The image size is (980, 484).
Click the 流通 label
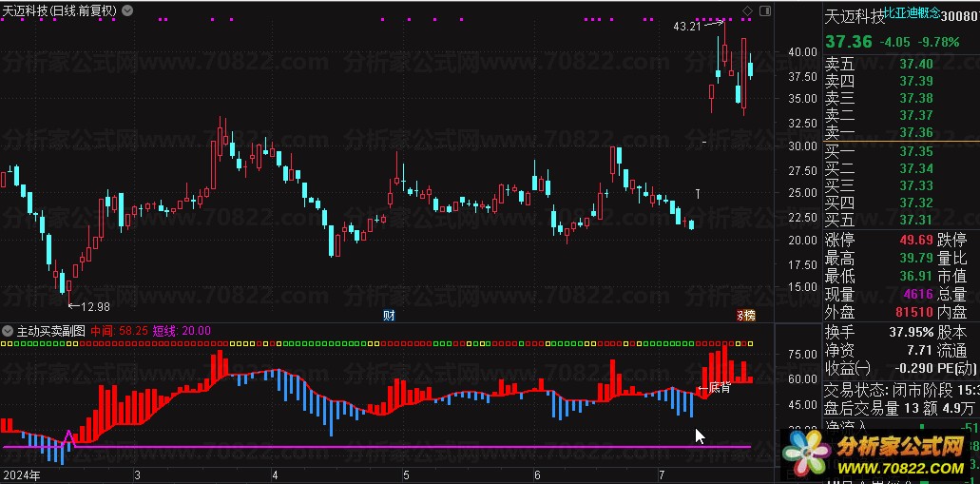coord(952,350)
